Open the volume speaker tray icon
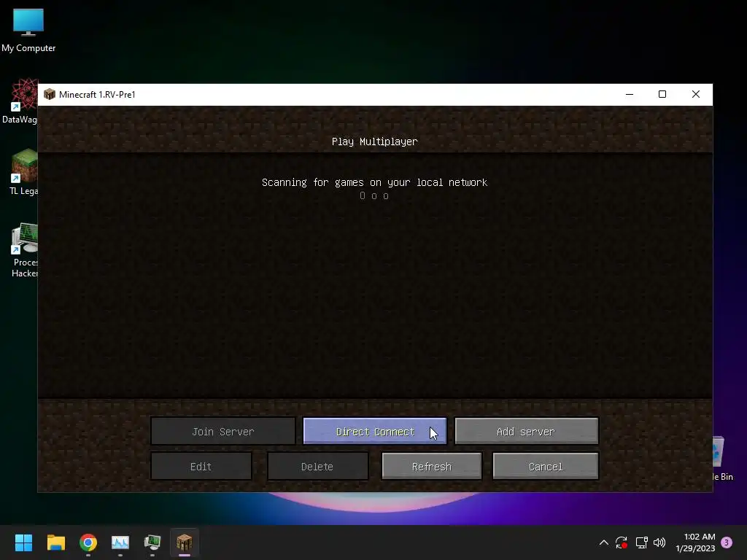This screenshot has width=747, height=560. pyautogui.click(x=659, y=542)
